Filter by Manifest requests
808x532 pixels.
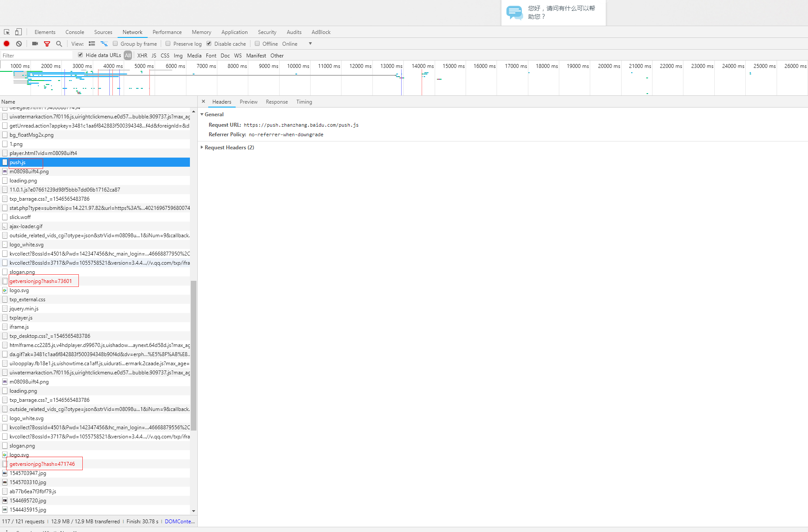click(256, 56)
